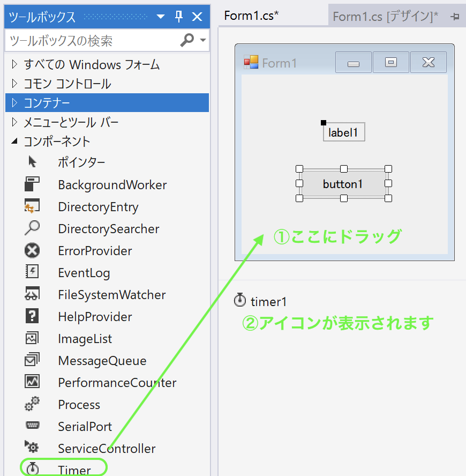Select PerformanceCounter text item
This screenshot has width=466, height=476.
117,383
